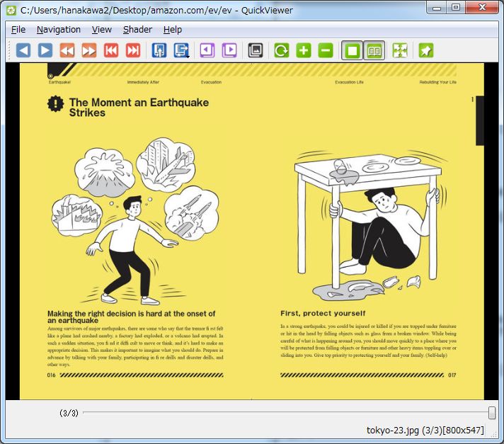Click the page slider handle

click(x=492, y=413)
